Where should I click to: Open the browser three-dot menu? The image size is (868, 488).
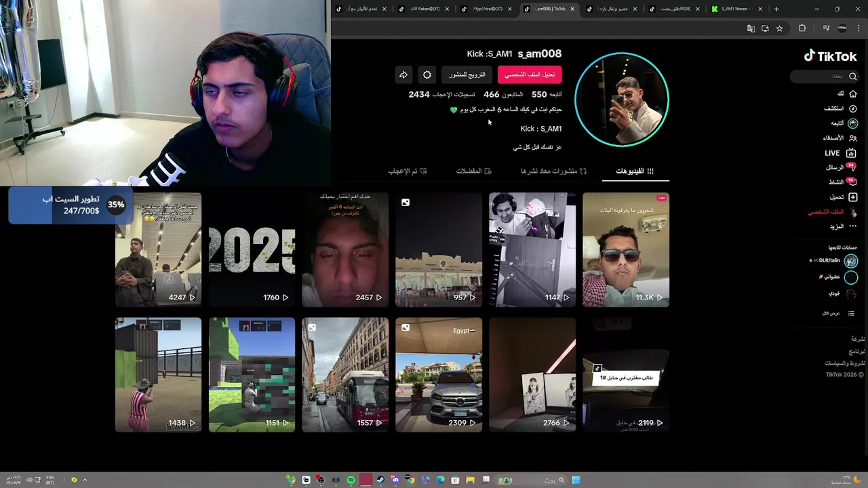858,28
